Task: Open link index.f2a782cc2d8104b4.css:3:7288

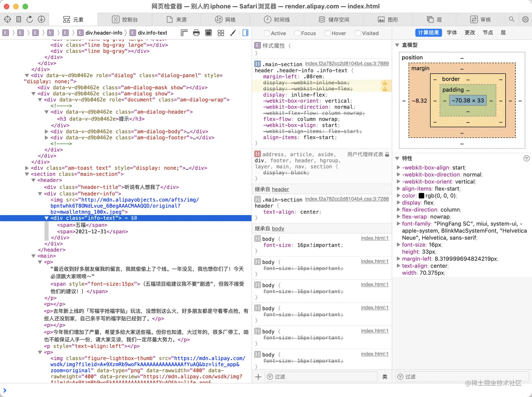Action: [x=347, y=199]
